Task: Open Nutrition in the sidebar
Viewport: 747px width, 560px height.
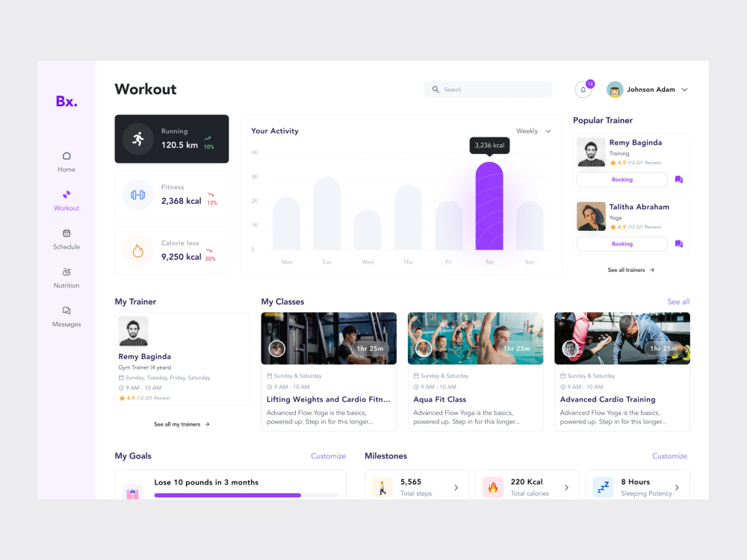Action: pyautogui.click(x=66, y=278)
